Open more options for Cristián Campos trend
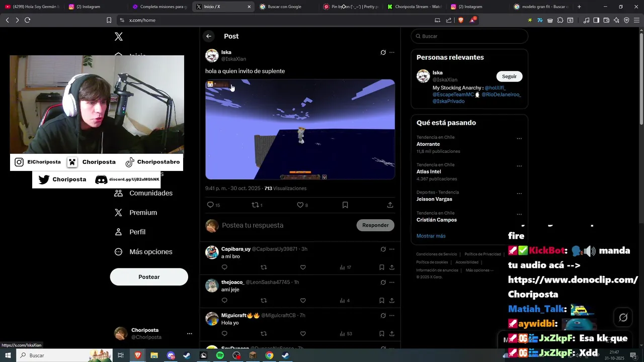 tap(519, 214)
